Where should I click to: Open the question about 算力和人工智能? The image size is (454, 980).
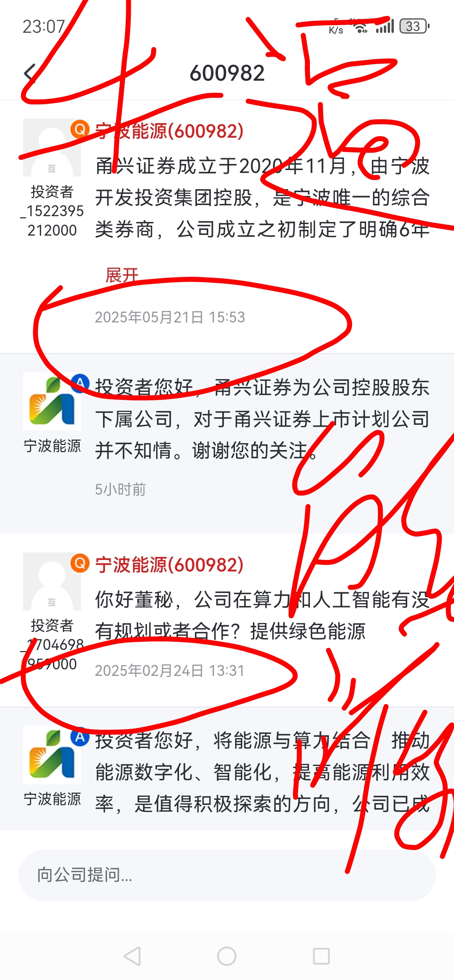tap(263, 615)
